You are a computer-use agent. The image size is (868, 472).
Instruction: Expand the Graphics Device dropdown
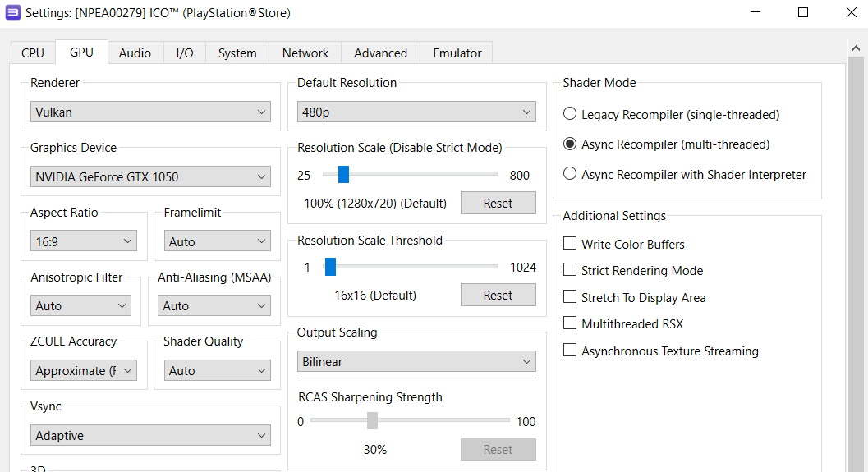[152, 176]
